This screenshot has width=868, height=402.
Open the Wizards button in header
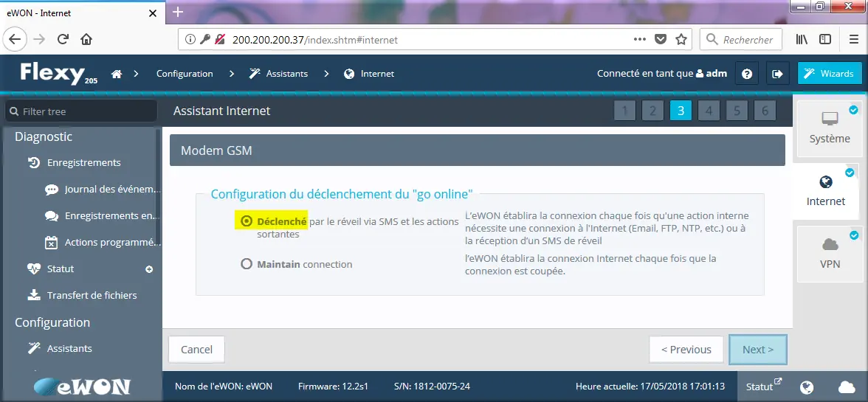point(830,74)
